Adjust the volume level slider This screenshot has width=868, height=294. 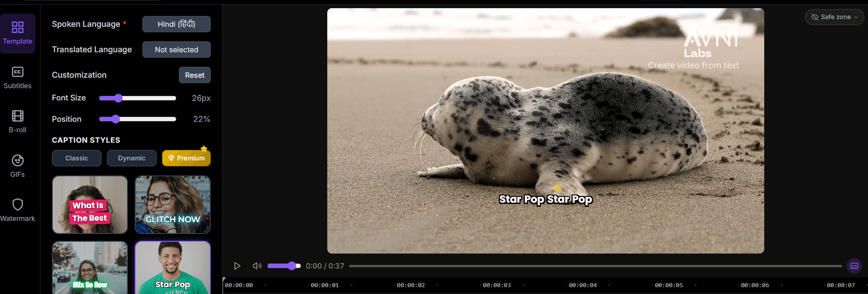click(x=284, y=266)
